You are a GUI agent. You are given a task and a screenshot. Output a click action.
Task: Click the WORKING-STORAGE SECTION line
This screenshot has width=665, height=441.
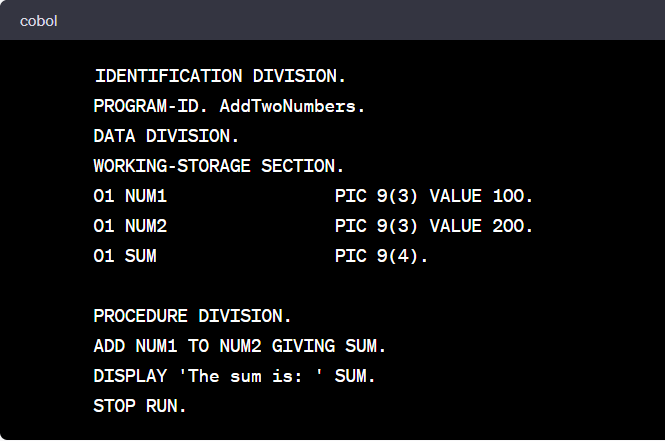tap(218, 166)
